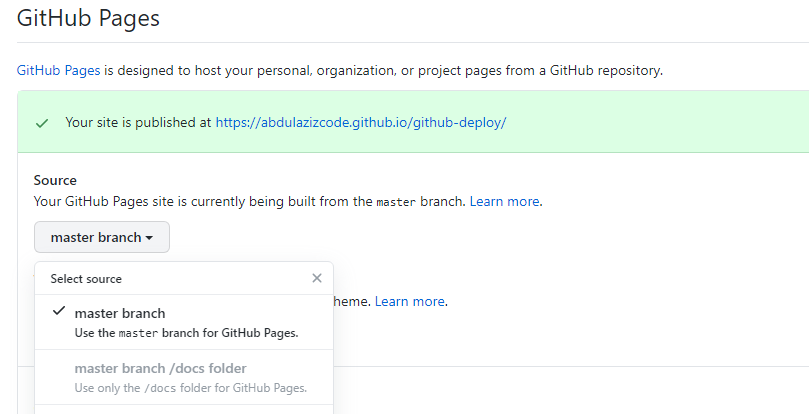809x414 pixels.
Task: Click 'Use the master branch for GitHub Pages.' text
Action: pos(186,333)
